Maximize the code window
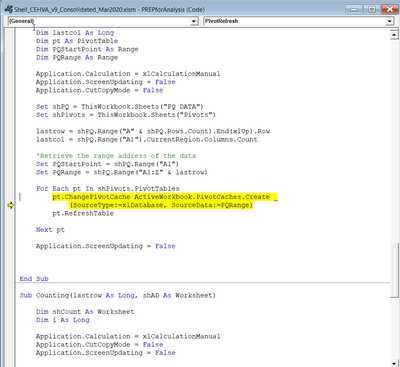The image size is (400, 367). 372,9
